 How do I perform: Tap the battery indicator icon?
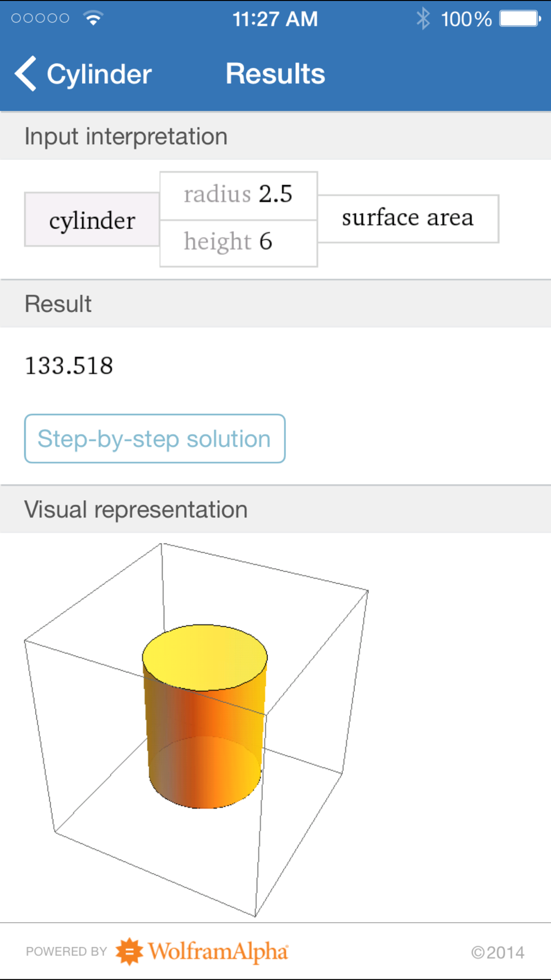click(520, 19)
